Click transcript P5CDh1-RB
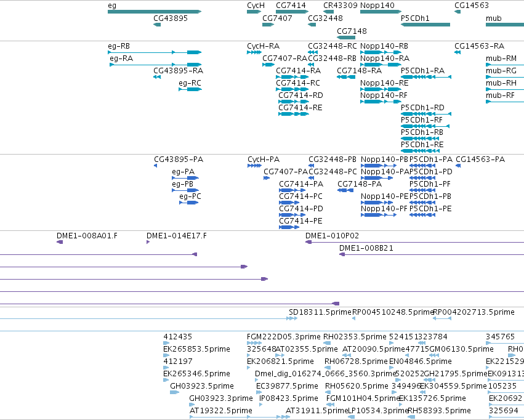The width and height of the screenshot is (524, 420). 420,139
